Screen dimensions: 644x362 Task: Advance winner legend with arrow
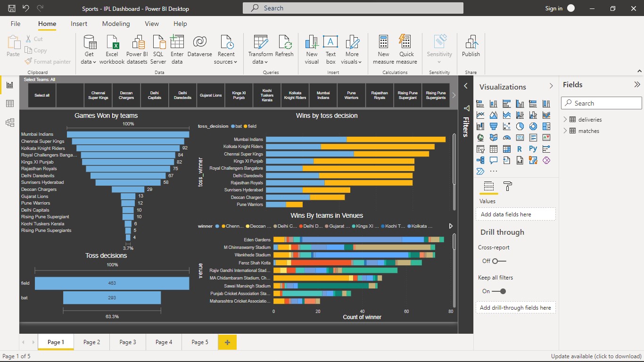point(451,226)
